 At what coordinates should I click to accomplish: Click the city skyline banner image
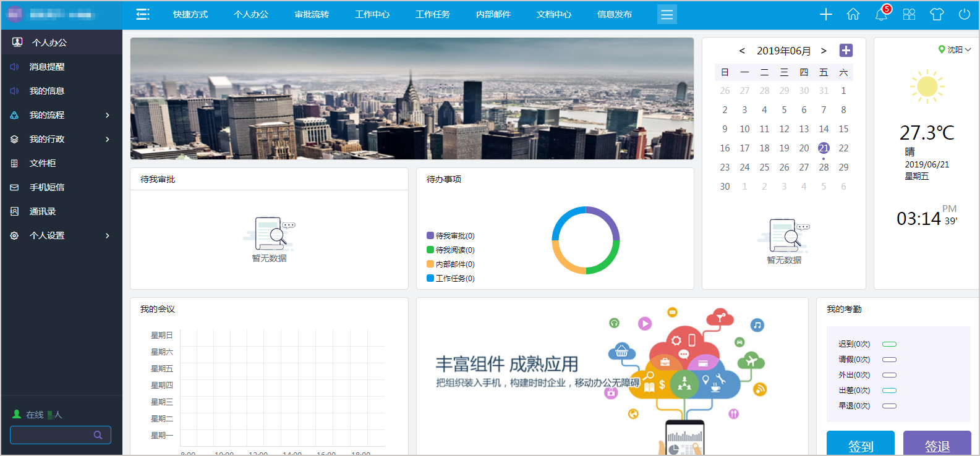coord(412,98)
